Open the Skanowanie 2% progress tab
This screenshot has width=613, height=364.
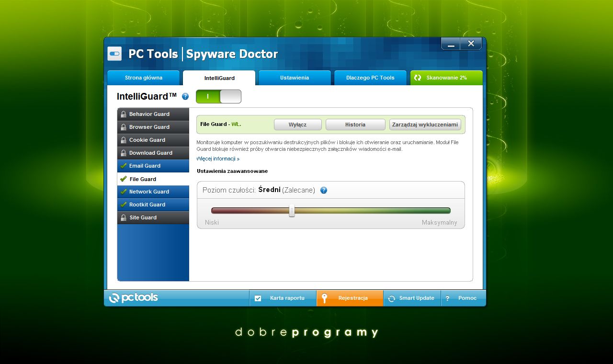(x=446, y=78)
